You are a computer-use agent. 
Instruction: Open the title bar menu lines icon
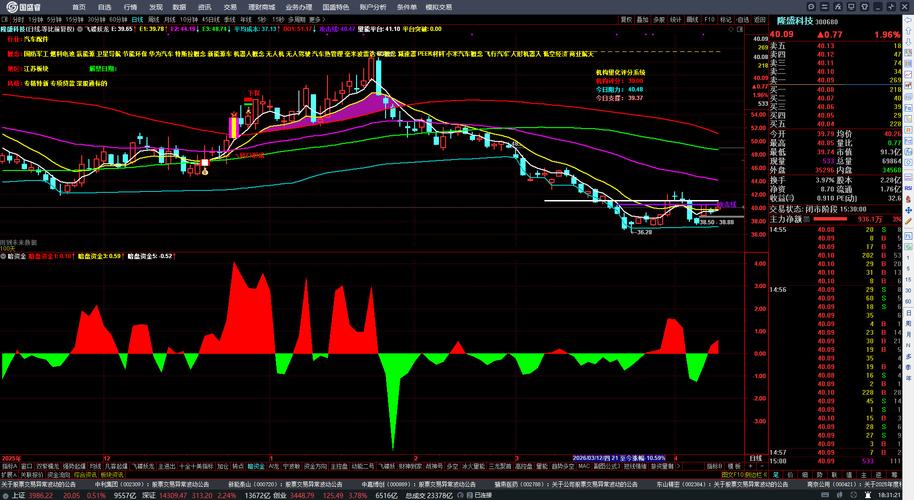pyautogui.click(x=824, y=7)
